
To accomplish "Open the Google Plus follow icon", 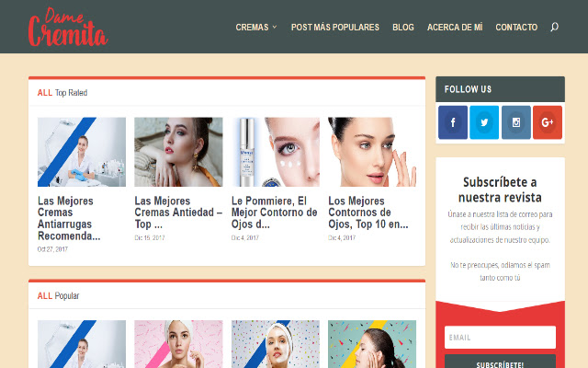I will pyautogui.click(x=548, y=122).
